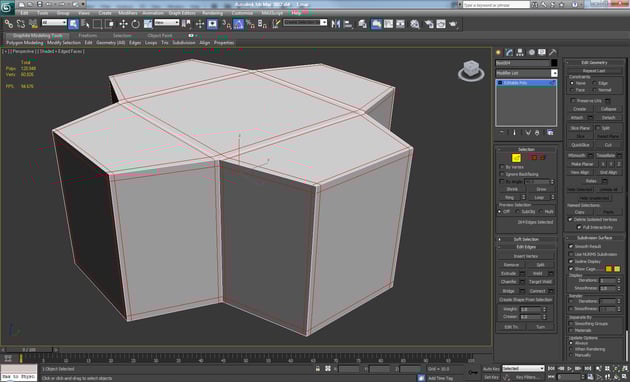Open the Render Setup dialog
Screen dimensions: 630x382
429,24
